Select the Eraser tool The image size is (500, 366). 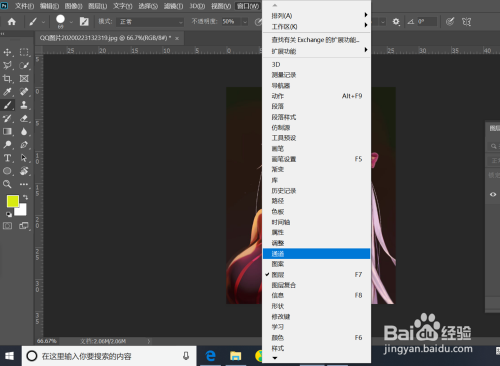click(x=24, y=118)
